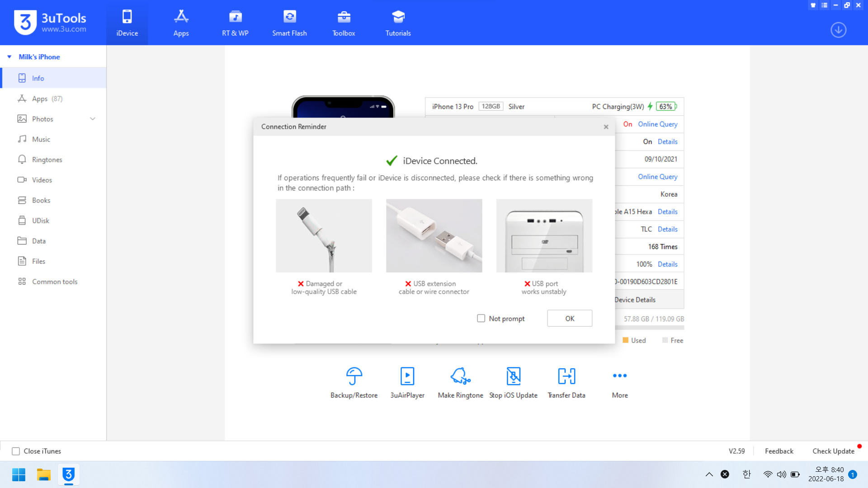Select Ringtones in the sidebar
The width and height of the screenshot is (868, 488).
47,160
